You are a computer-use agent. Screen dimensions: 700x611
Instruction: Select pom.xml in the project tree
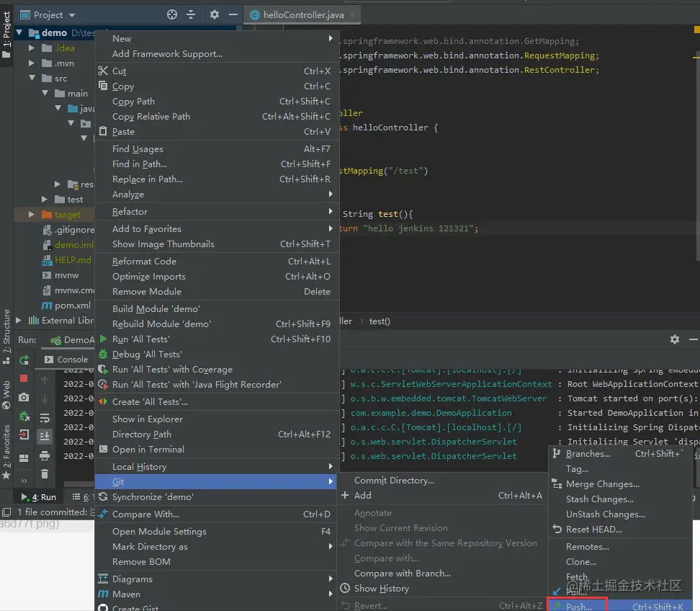(x=72, y=305)
